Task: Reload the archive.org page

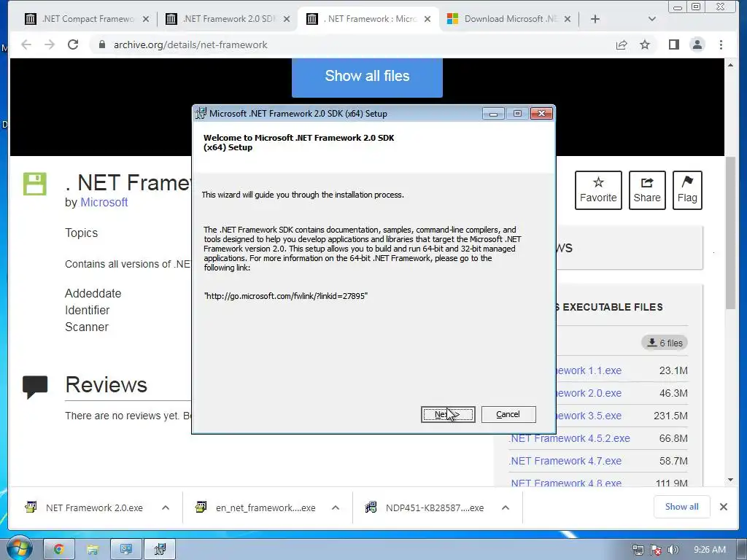Action: pos(73,44)
